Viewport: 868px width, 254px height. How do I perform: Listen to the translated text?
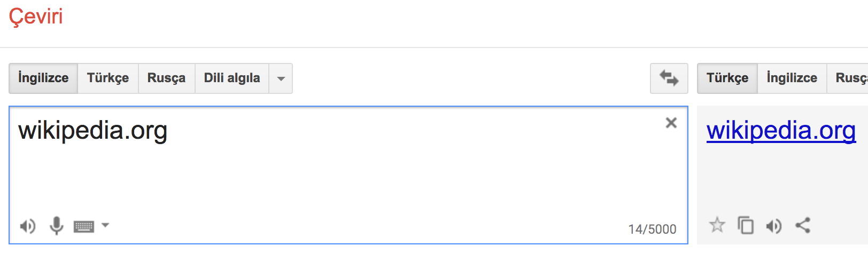pos(774,226)
